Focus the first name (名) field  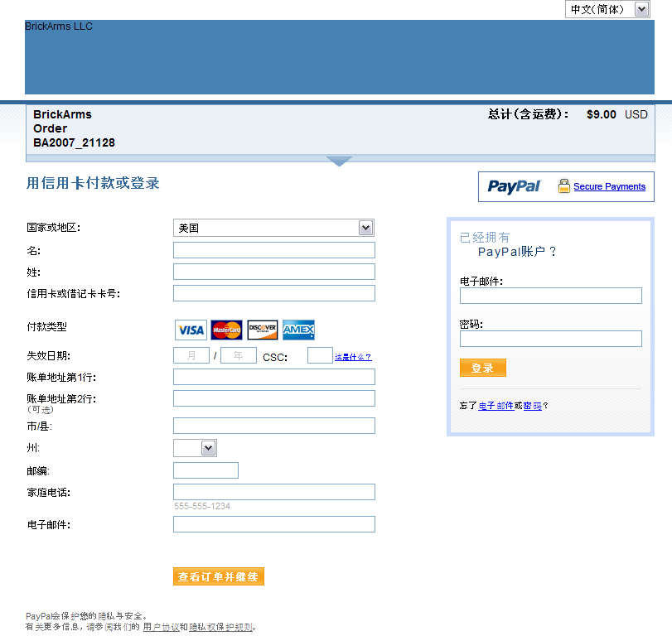tap(274, 250)
